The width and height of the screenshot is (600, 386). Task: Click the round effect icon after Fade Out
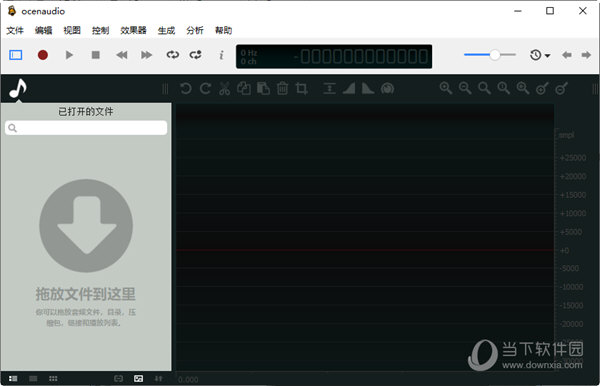387,89
